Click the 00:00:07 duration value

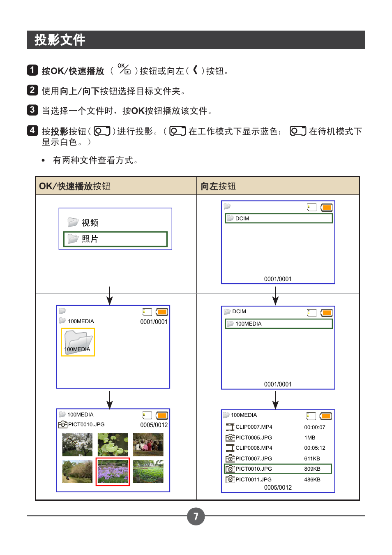[x=315, y=428]
